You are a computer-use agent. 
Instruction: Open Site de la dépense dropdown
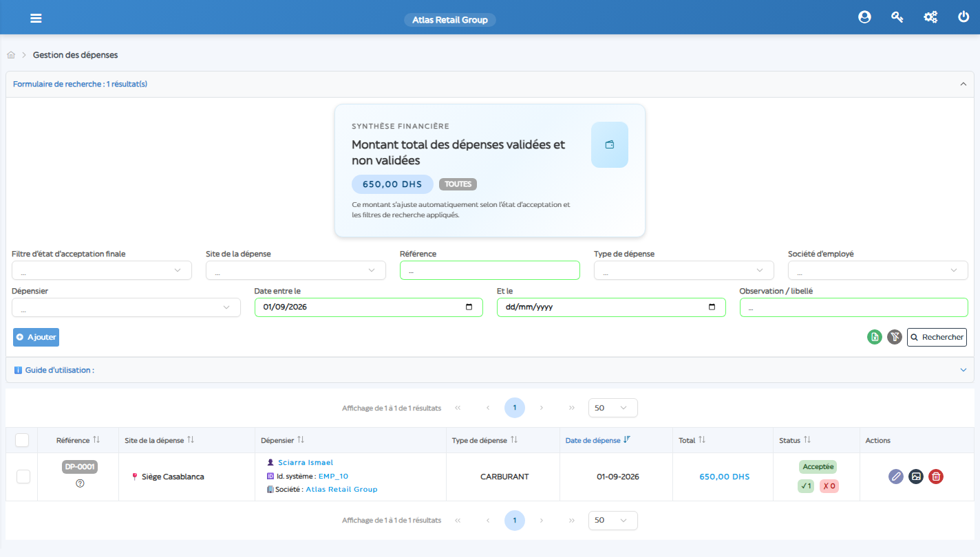pos(296,270)
